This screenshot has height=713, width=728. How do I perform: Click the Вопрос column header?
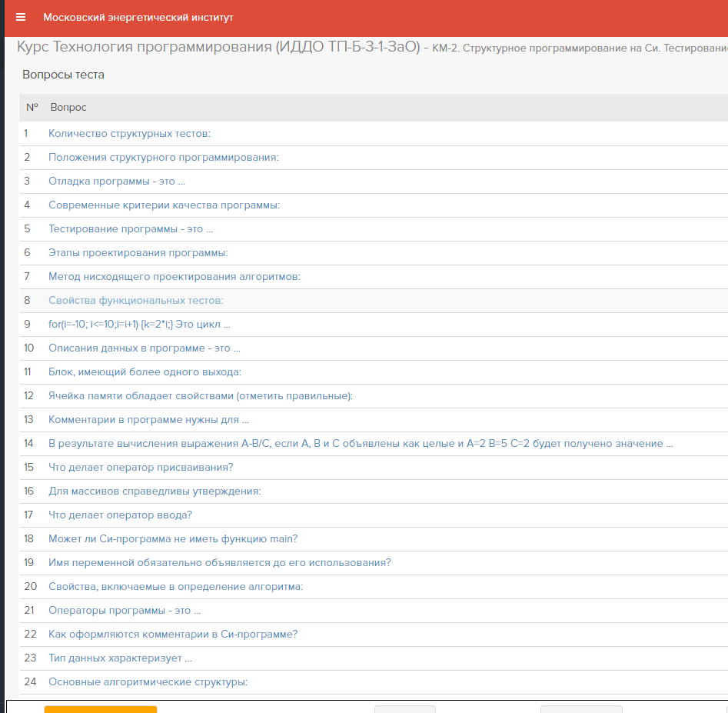68,108
